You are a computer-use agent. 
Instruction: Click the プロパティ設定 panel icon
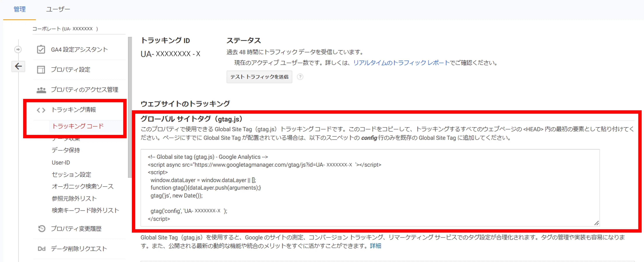[x=41, y=69]
